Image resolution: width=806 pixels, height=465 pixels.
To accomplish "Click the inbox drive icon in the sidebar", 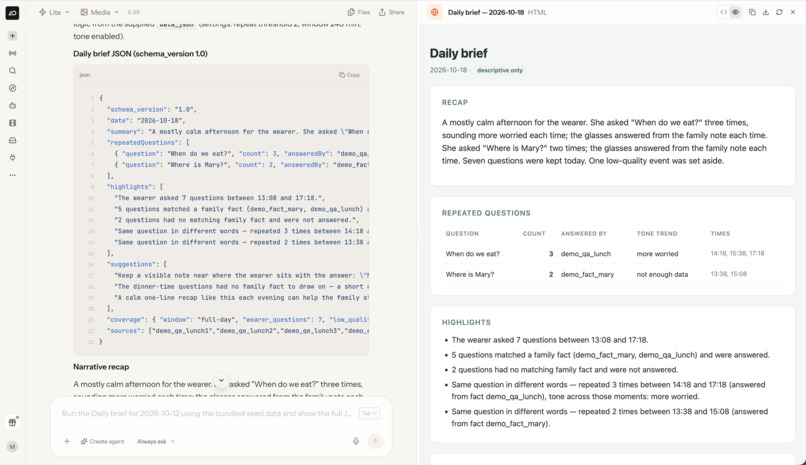I will 12,140.
